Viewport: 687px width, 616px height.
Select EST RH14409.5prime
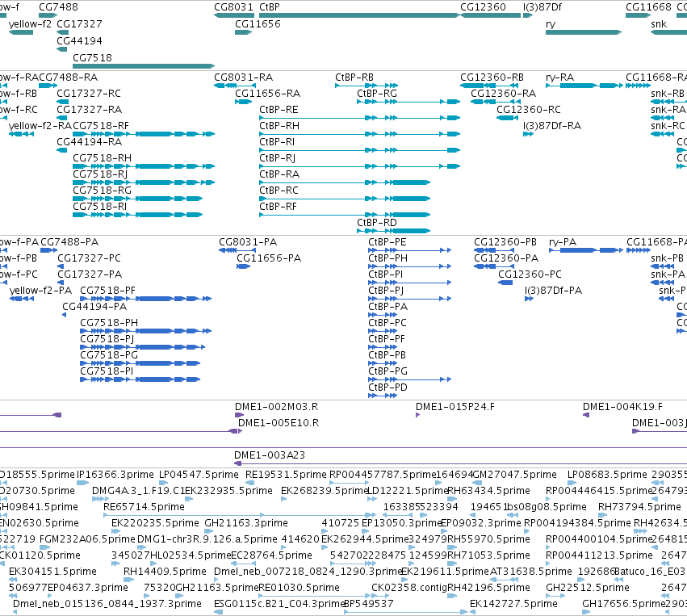165,572
